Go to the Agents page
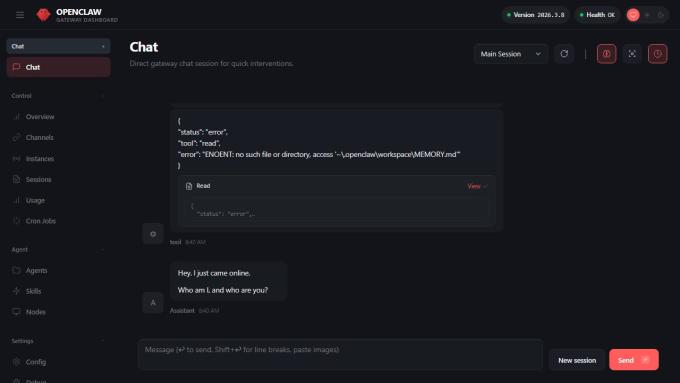 [58, 271]
